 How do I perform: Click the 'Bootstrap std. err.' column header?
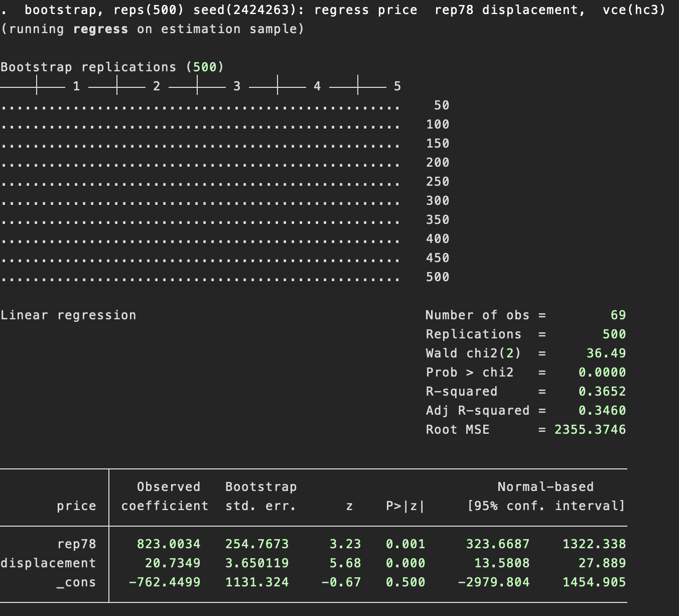point(261,497)
